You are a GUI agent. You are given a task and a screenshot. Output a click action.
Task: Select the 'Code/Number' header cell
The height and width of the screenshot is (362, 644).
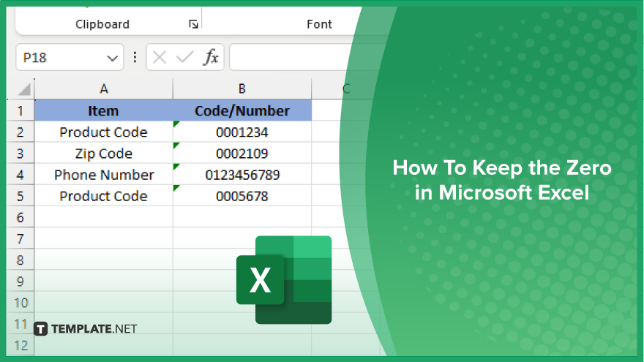(242, 111)
